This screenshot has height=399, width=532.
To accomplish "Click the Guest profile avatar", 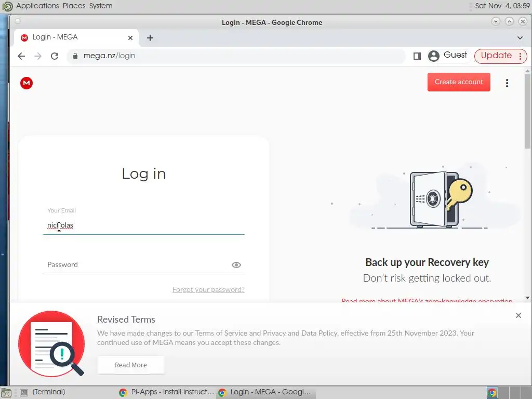I will click(x=434, y=56).
